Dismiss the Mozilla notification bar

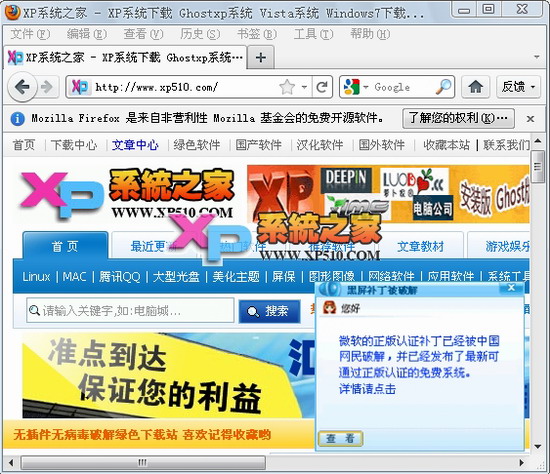coord(530,119)
